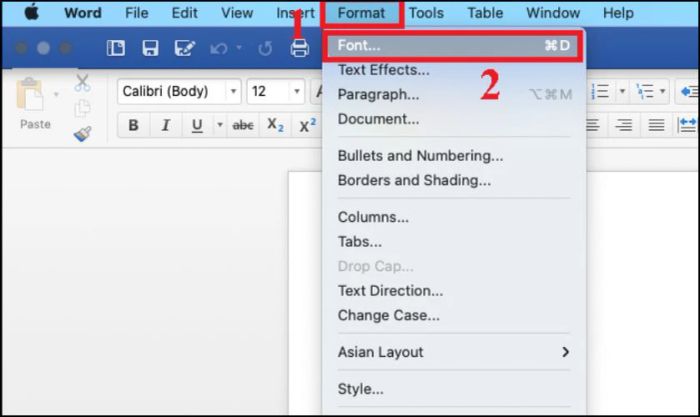Toggle Strikethrough formatting
700x417 pixels.
click(x=243, y=125)
